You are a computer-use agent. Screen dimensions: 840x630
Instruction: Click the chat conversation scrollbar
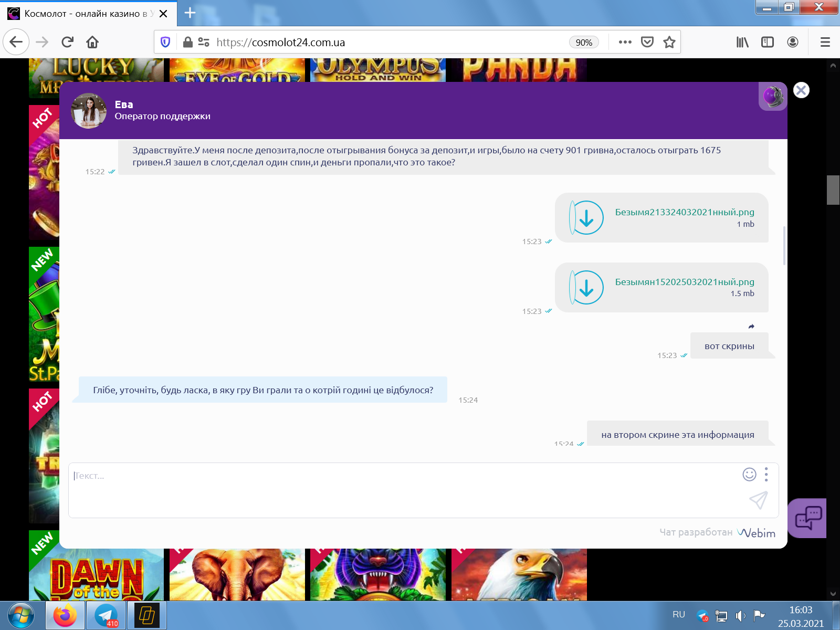coord(784,246)
